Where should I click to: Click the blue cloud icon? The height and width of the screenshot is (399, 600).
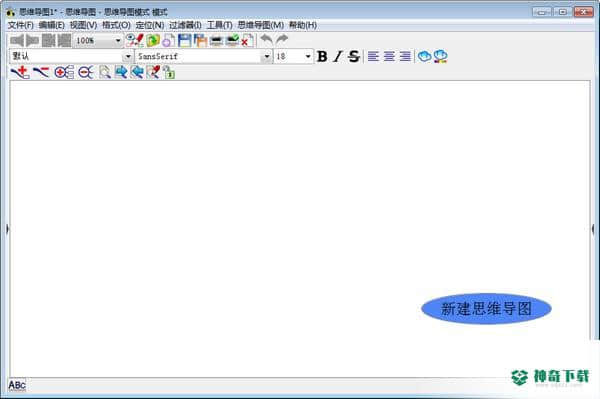point(424,56)
